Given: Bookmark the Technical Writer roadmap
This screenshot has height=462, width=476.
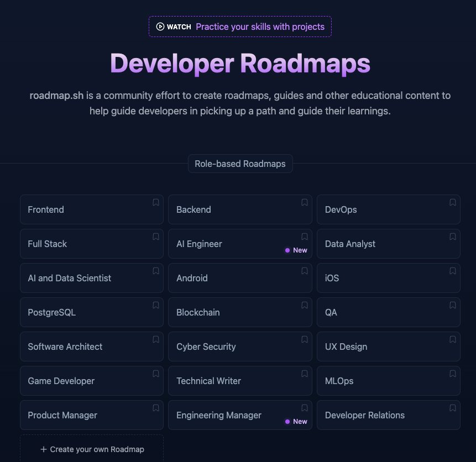Looking at the screenshot, I should [305, 374].
